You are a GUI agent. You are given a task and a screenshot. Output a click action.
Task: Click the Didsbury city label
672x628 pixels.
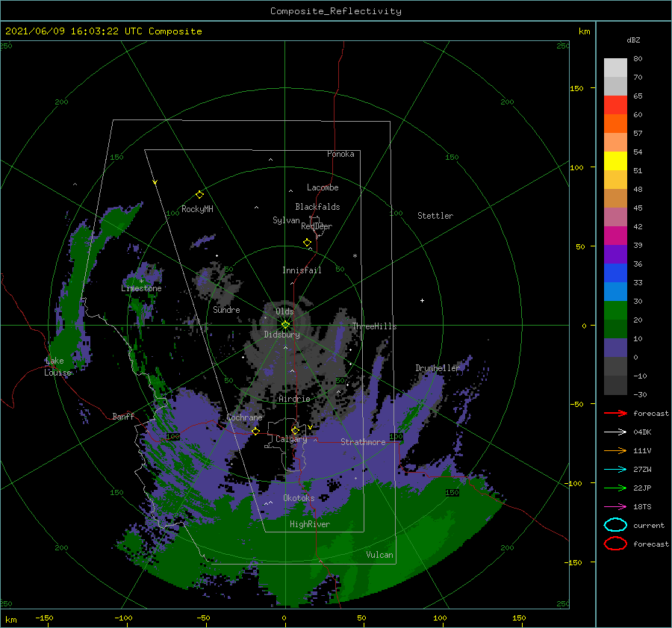[282, 335]
